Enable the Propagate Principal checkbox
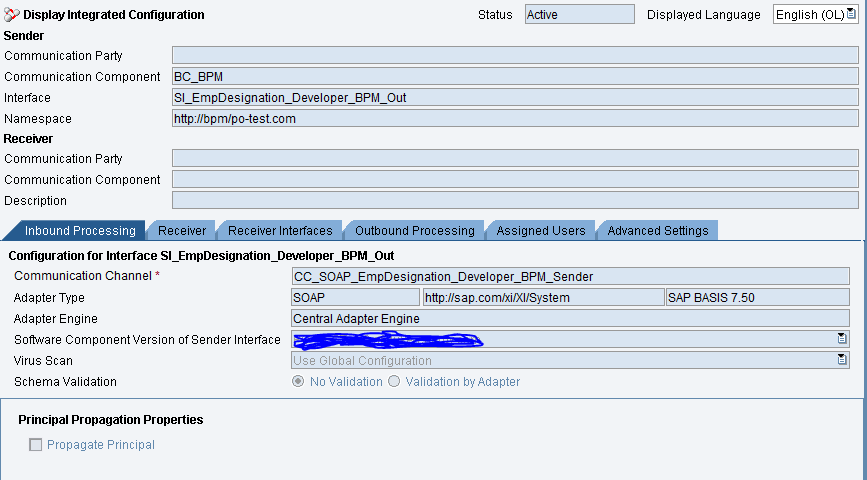The height and width of the screenshot is (480, 867). coord(35,445)
